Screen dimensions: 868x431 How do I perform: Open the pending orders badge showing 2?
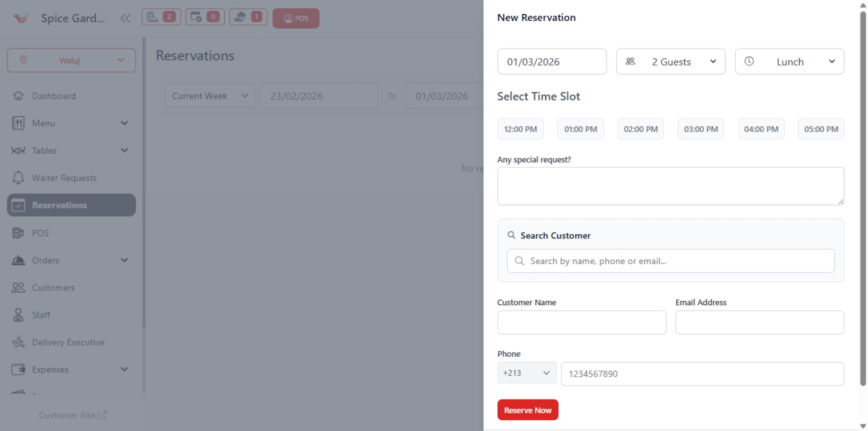[x=161, y=17]
